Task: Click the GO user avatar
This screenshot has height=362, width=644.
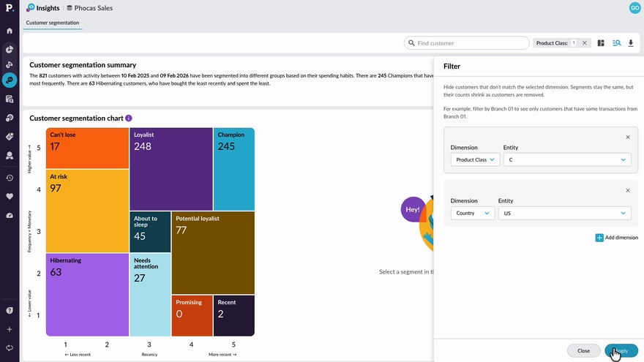Action: pos(634,7)
